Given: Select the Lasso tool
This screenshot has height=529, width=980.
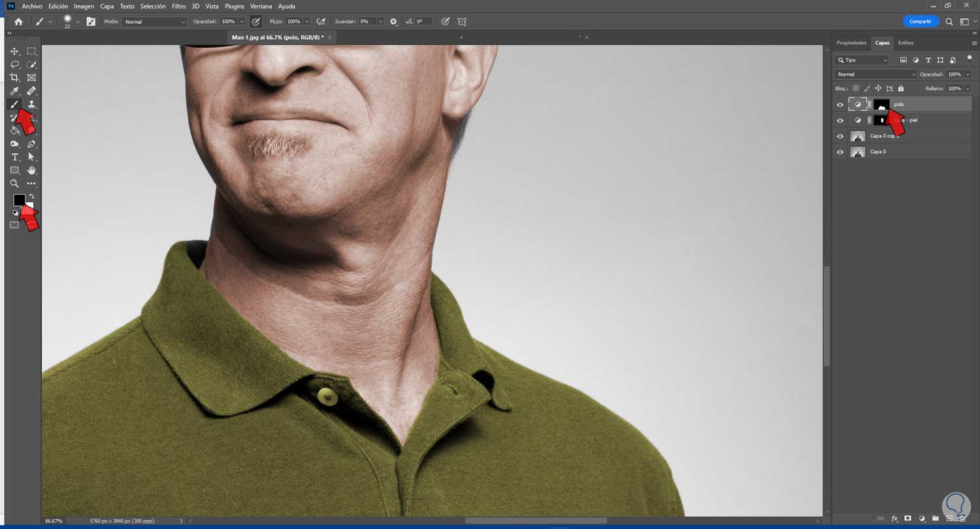Looking at the screenshot, I should tap(14, 64).
